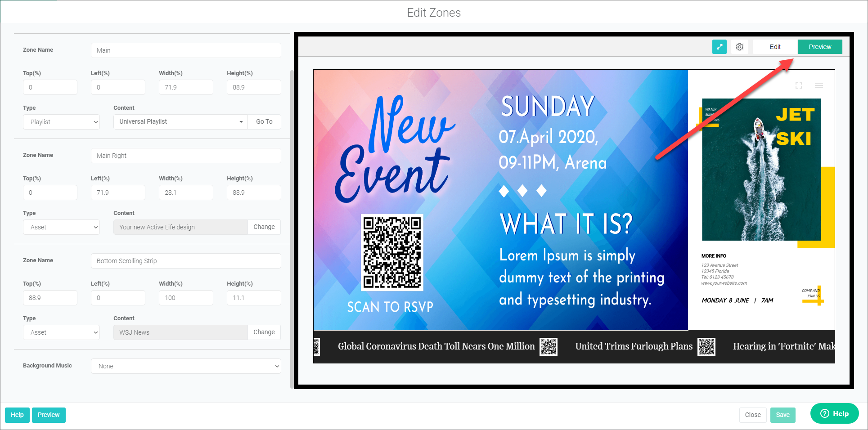
Task: Click Bottom Strip Top field 88.9
Action: [50, 298]
